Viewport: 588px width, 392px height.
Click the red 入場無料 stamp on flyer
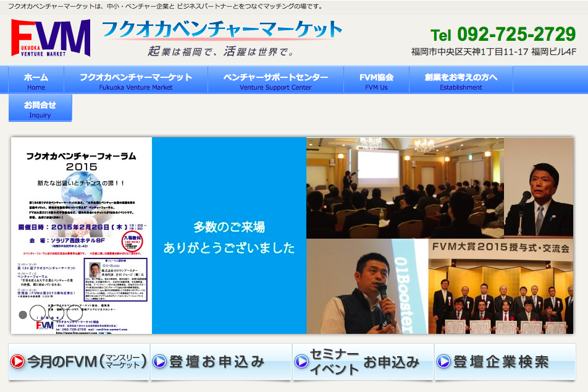132,242
